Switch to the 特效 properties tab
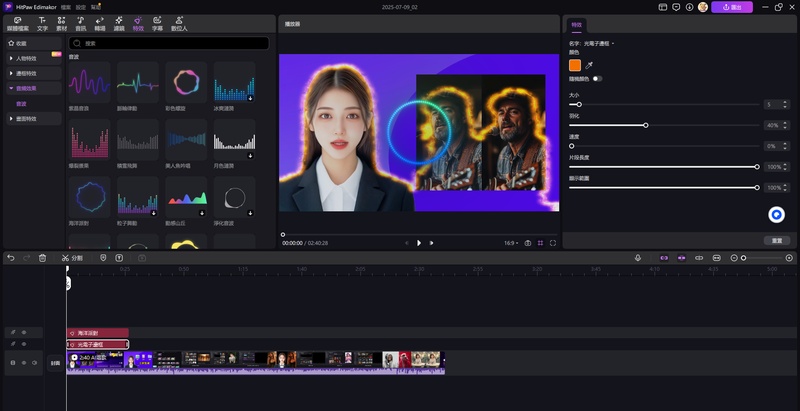This screenshot has height=411, width=800. 576,24
